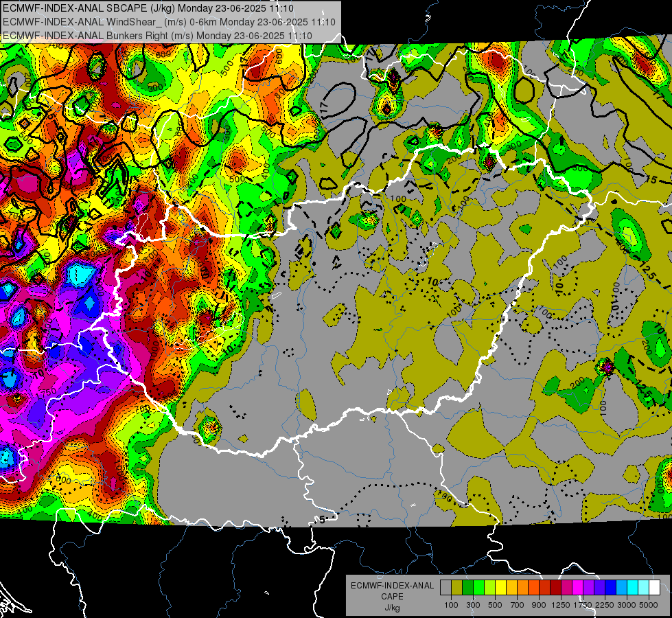Click the '100' legend scale label
The image size is (672, 618).
click(x=451, y=606)
